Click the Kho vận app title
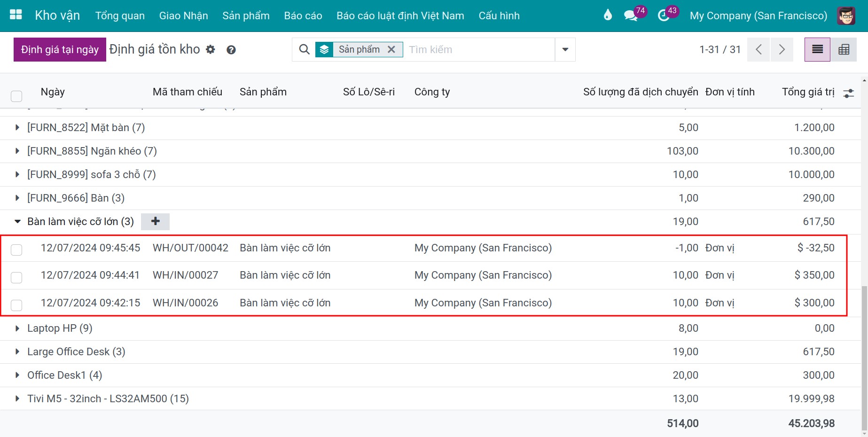Viewport: 868px width, 437px height. point(57,15)
